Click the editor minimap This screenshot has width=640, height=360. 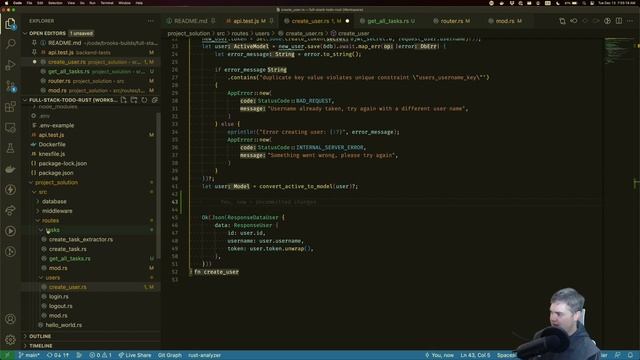(x=618, y=50)
